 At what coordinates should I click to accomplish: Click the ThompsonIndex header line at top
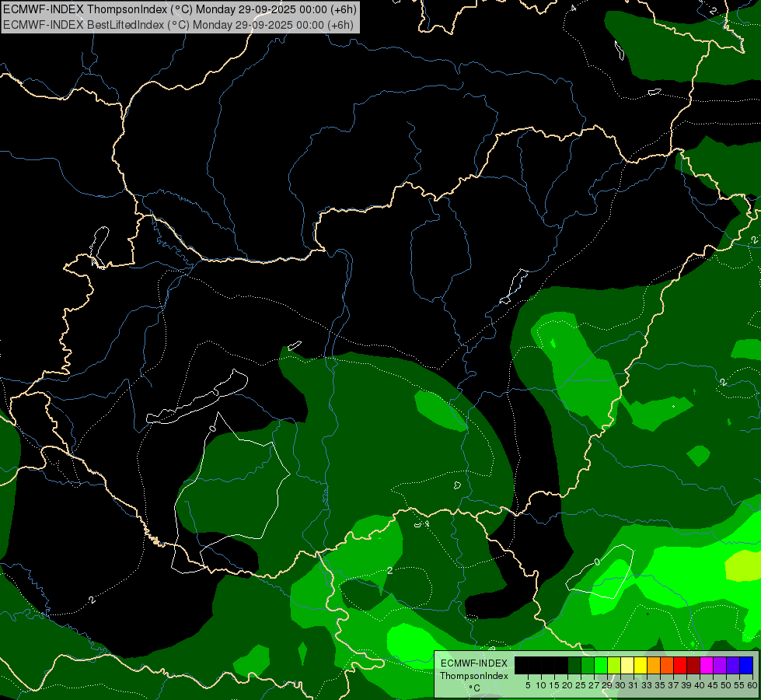point(180,9)
